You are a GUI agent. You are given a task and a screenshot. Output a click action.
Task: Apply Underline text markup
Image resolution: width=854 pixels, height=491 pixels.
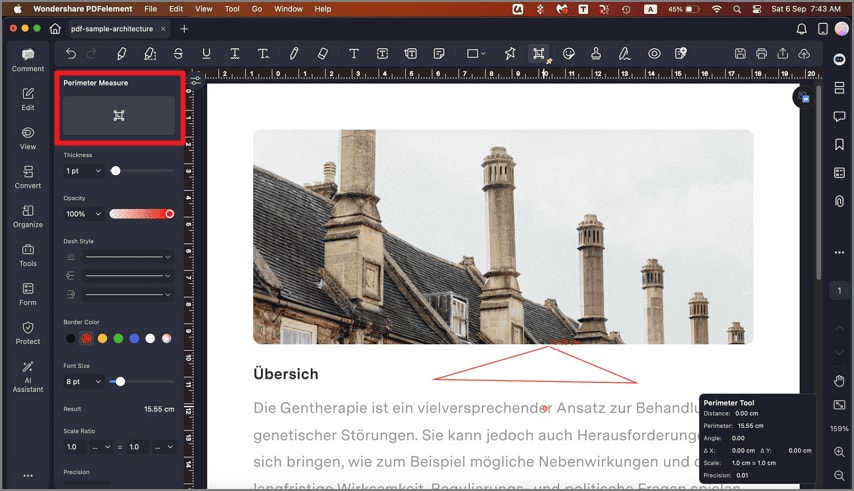206,53
